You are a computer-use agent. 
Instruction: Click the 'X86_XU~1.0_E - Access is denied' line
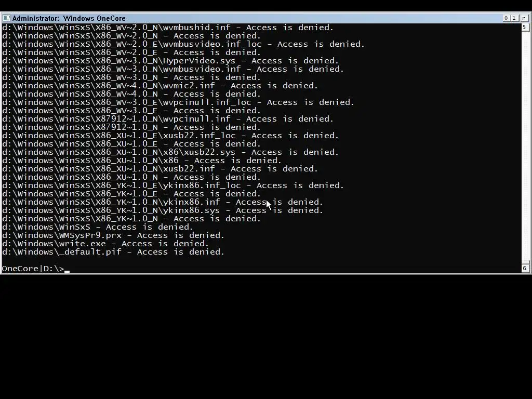131,144
